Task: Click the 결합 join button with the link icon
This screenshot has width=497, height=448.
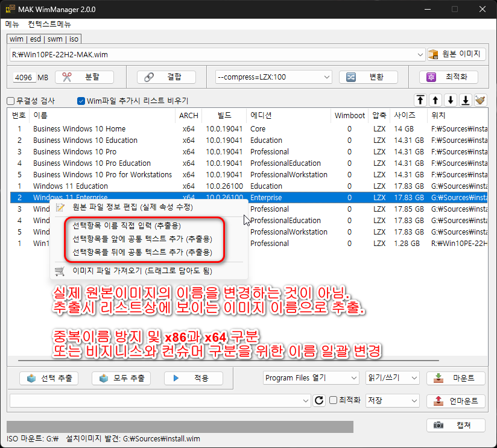Action: coord(166,77)
